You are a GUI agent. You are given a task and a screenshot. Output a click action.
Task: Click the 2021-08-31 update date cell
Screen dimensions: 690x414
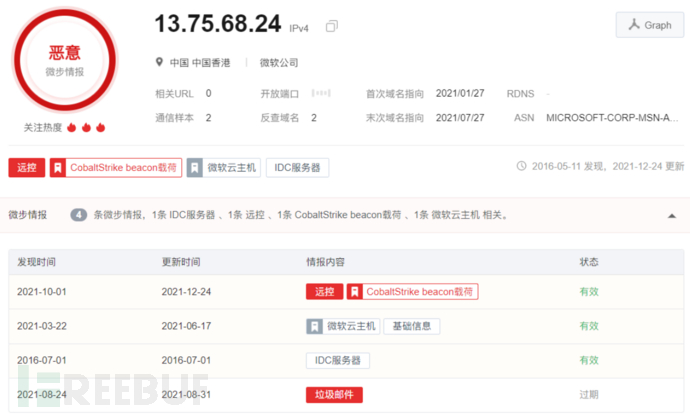click(x=186, y=395)
